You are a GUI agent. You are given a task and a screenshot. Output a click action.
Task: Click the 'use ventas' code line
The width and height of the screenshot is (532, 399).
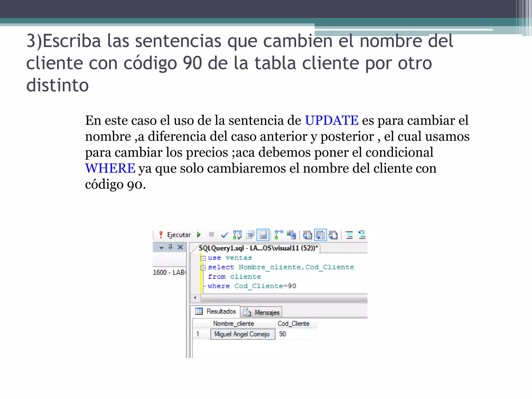coord(230,258)
